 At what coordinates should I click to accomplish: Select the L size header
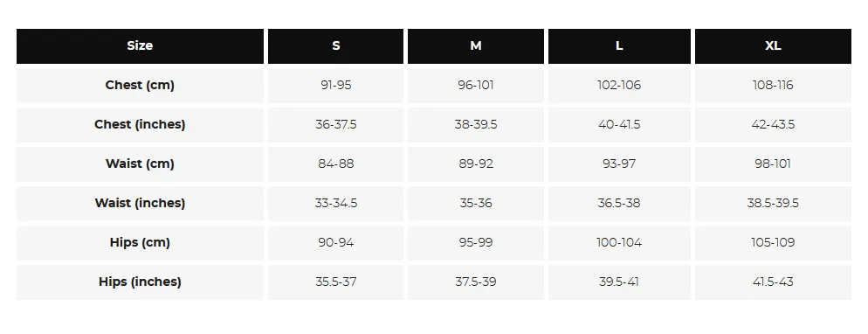(619, 46)
